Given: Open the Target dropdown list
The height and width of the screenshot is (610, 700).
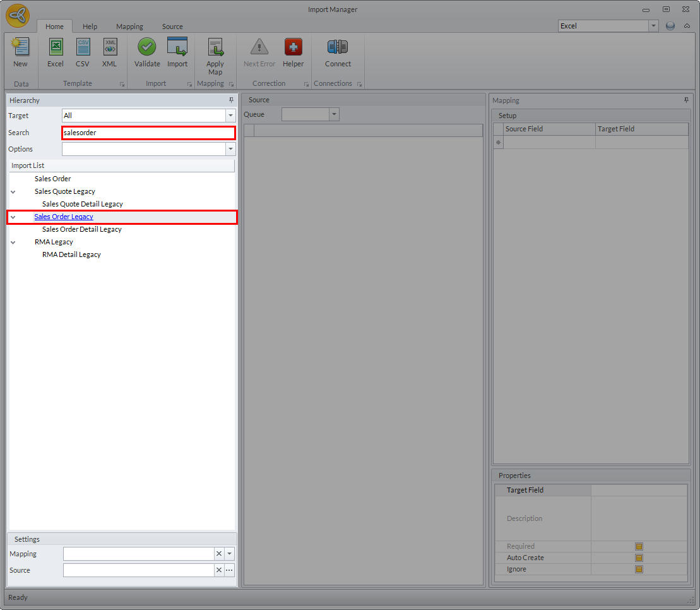Looking at the screenshot, I should pos(230,116).
